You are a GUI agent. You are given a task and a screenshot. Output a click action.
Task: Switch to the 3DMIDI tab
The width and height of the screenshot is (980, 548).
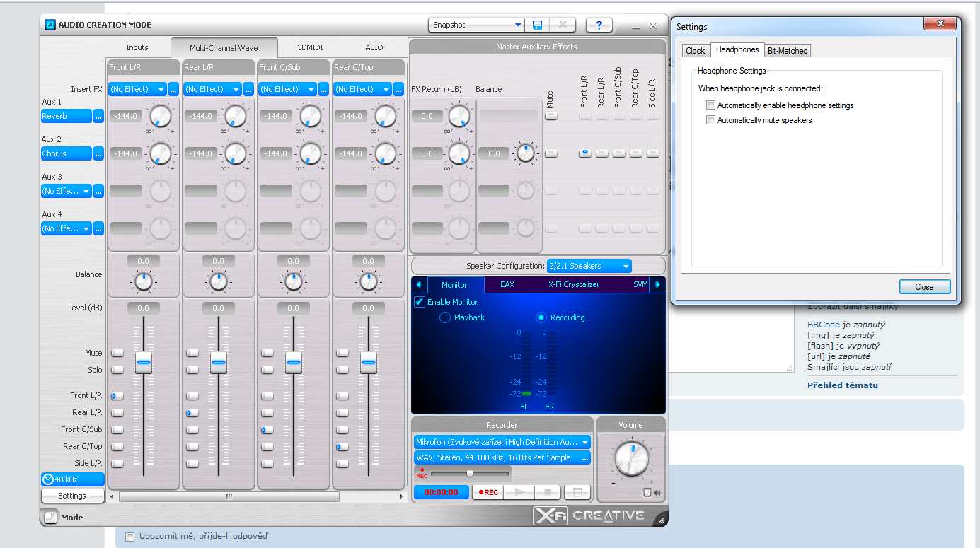[310, 47]
